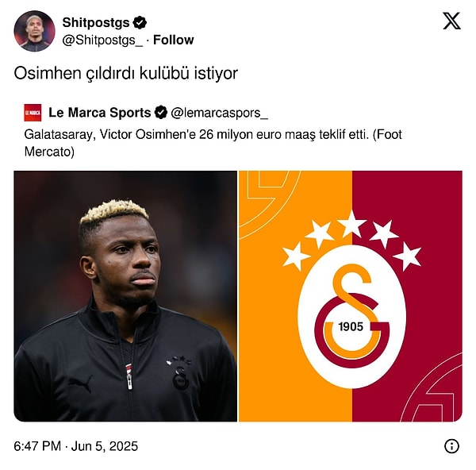Click the Puma logo on the jacket
The height and width of the screenshot is (470, 476).
81,383
